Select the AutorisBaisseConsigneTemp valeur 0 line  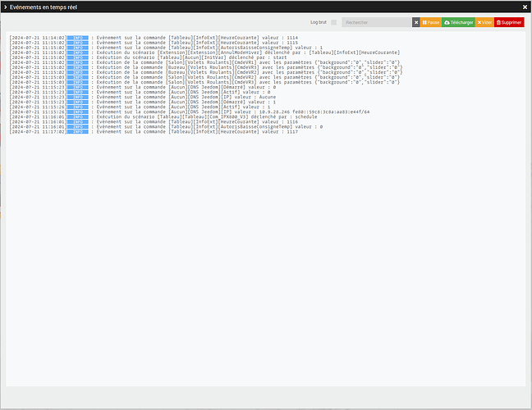click(x=166, y=127)
